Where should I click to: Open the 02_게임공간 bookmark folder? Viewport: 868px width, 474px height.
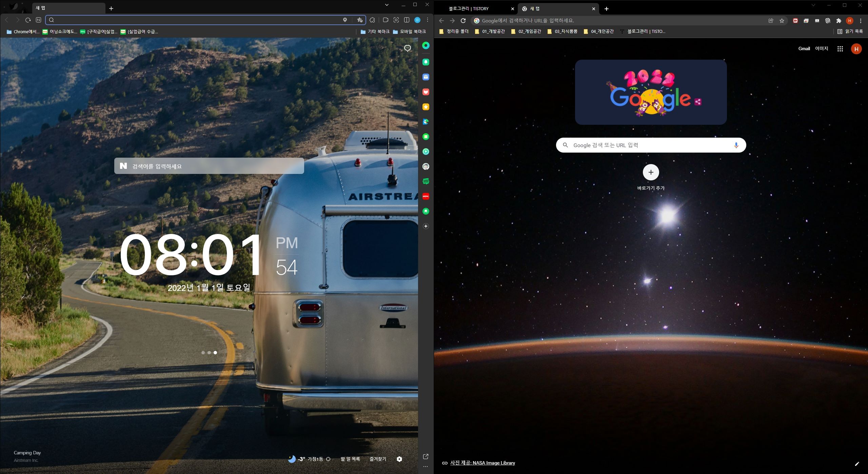coord(526,32)
